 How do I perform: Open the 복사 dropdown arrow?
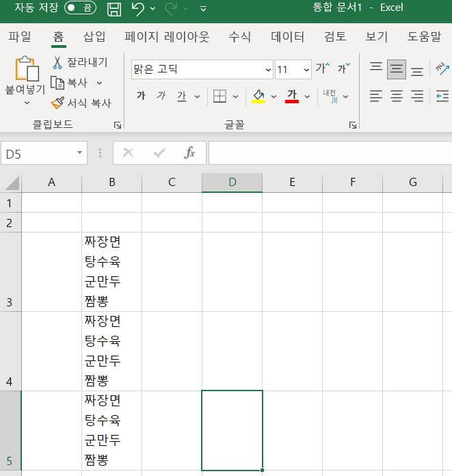pos(99,83)
